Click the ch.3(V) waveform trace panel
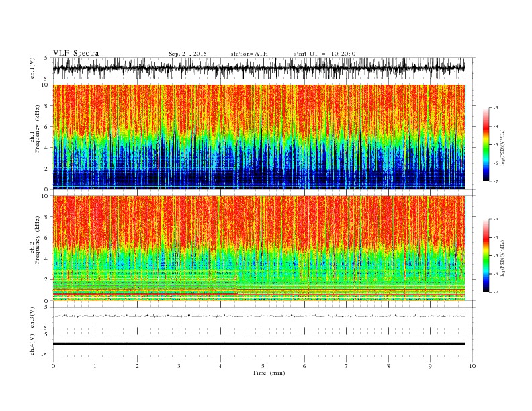Image resolution: width=532 pixels, height=411 pixels. pyautogui.click(x=264, y=318)
